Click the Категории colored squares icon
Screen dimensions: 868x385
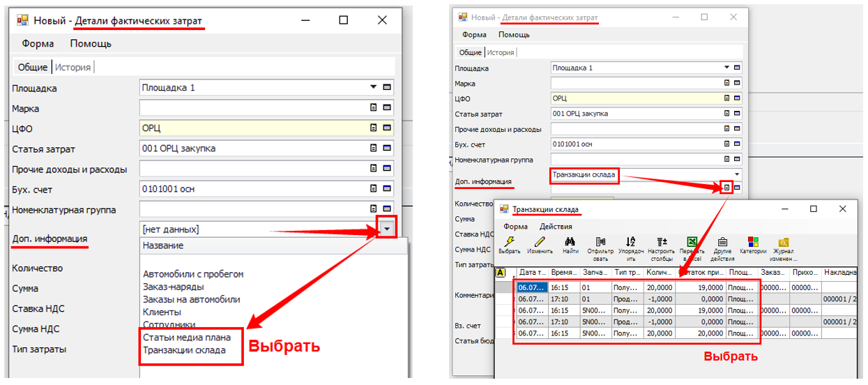753,241
